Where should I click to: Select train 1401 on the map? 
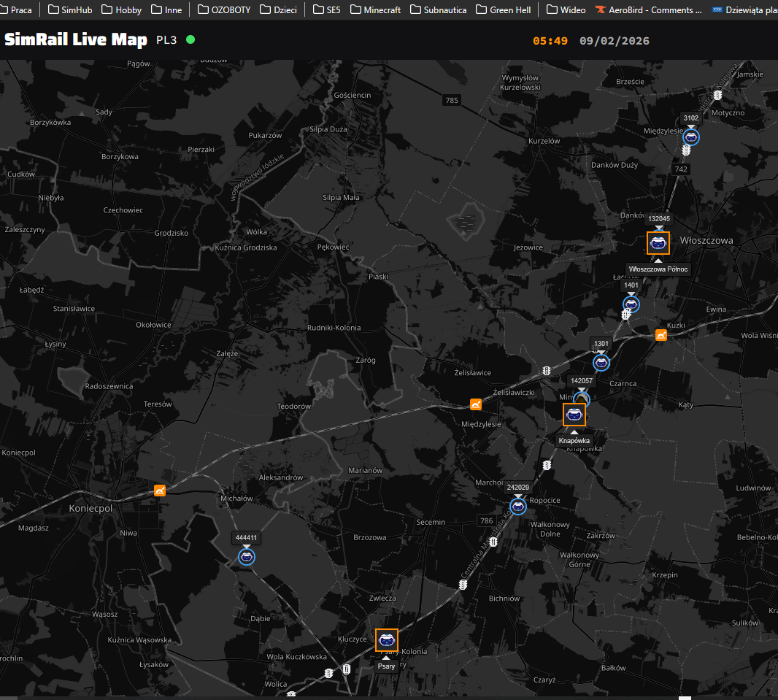[x=631, y=304]
